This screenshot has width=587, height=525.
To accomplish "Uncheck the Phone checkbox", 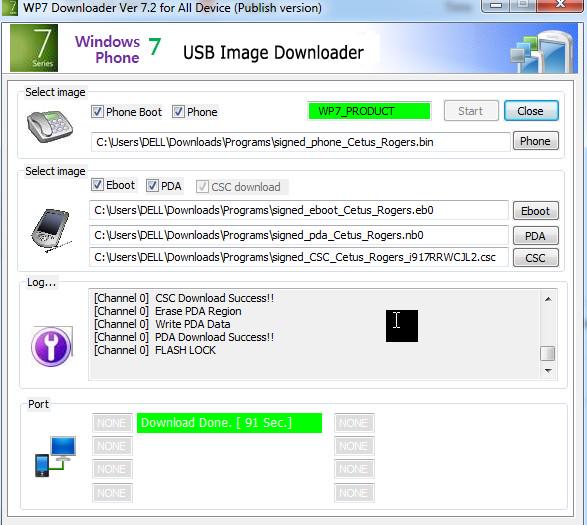I will pyautogui.click(x=178, y=112).
